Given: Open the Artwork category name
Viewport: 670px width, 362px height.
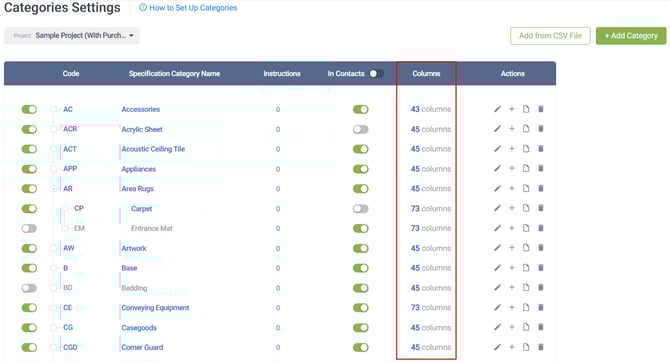Looking at the screenshot, I should [x=134, y=248].
